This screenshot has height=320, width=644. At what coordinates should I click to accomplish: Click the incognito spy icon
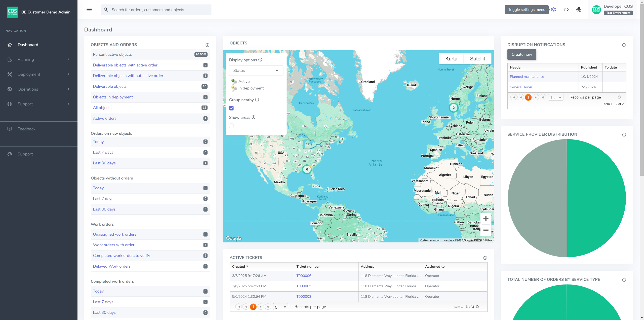tap(579, 10)
